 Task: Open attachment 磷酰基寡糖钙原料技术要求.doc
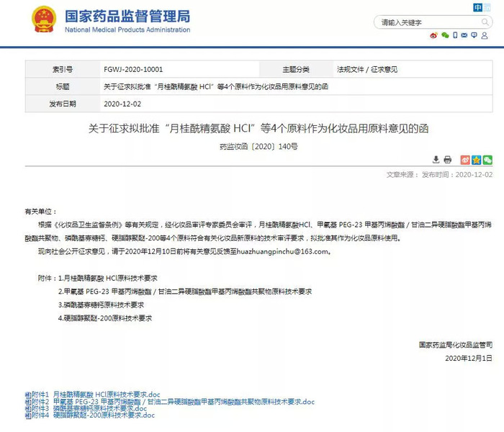pyautogui.click(x=100, y=408)
